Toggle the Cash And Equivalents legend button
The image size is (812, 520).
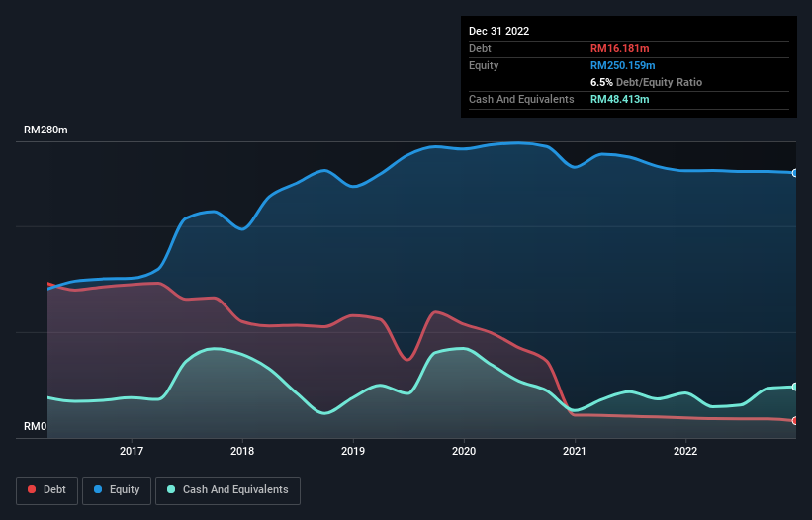(x=227, y=490)
